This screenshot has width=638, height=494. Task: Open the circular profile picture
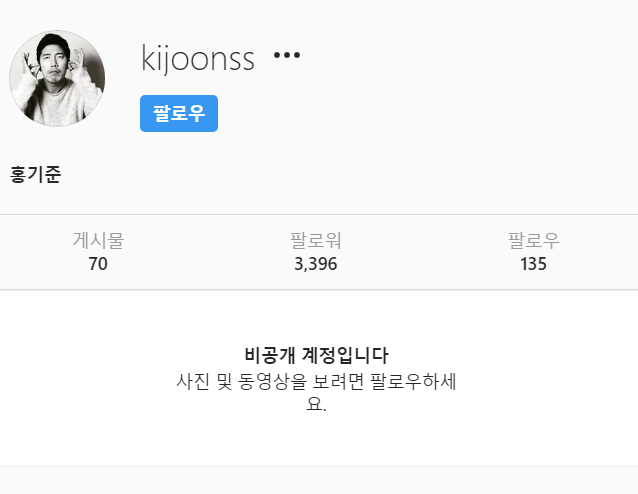point(57,78)
